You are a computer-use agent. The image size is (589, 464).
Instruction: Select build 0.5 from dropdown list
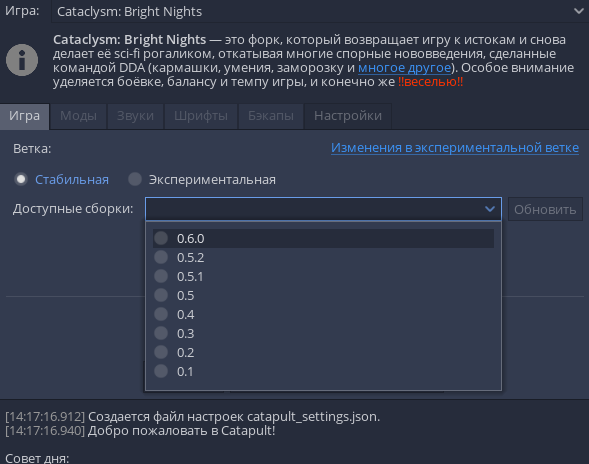[323, 295]
